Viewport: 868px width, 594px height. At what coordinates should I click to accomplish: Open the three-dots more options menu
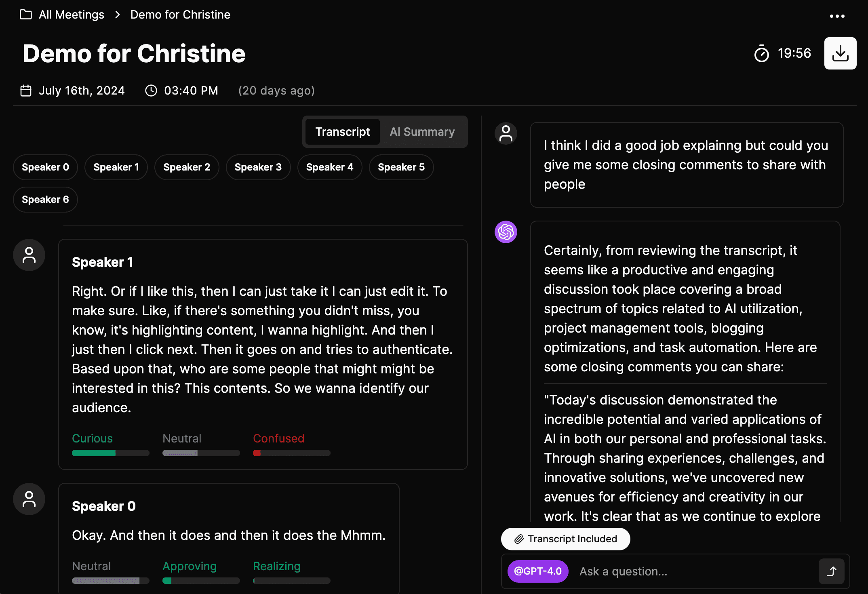point(837,16)
